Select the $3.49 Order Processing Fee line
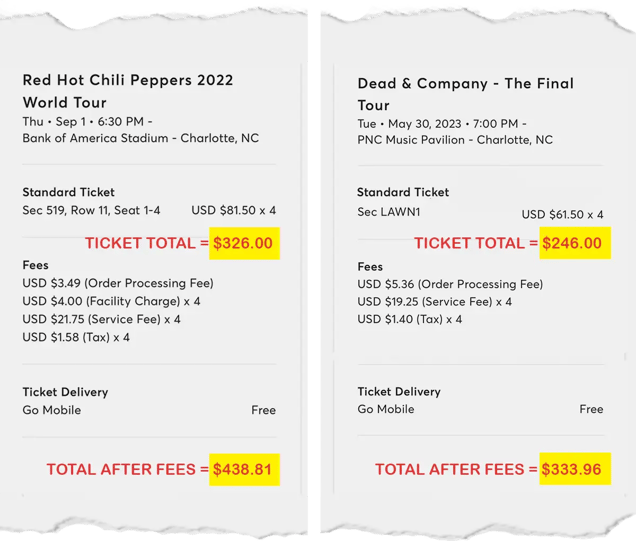The width and height of the screenshot is (636, 541). pos(118,283)
